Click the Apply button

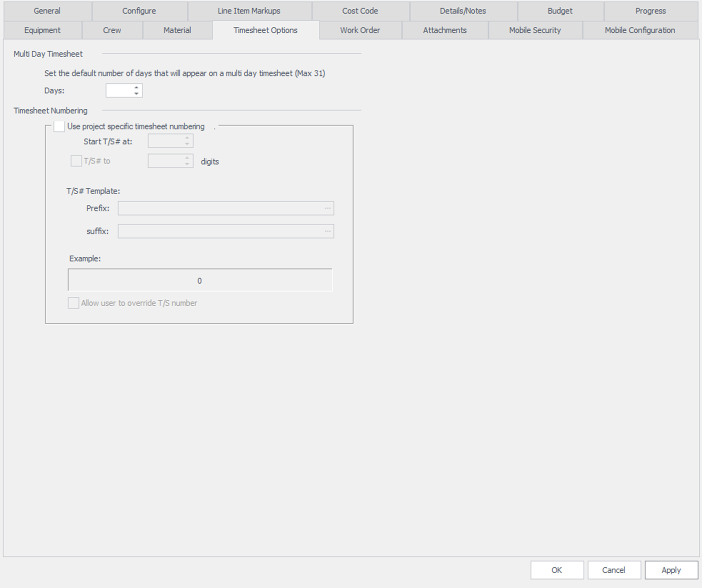click(x=671, y=570)
